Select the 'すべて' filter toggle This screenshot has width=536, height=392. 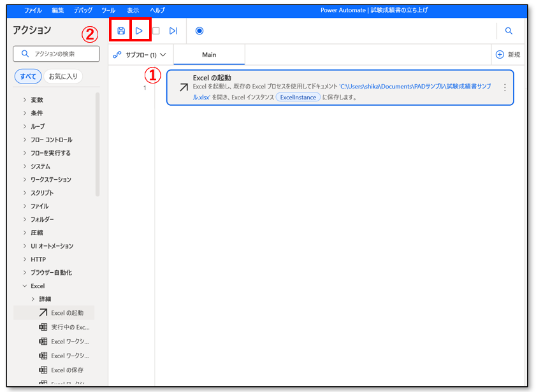28,76
